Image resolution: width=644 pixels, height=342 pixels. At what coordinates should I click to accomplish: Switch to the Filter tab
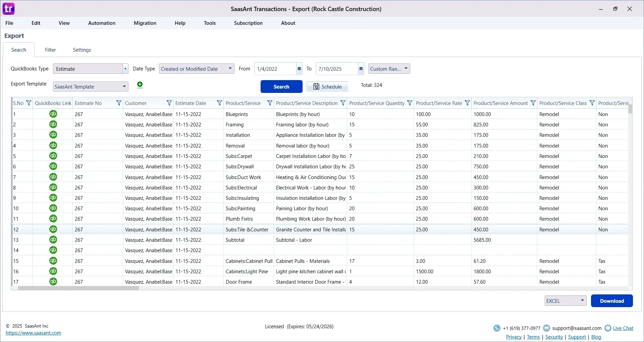(x=50, y=50)
